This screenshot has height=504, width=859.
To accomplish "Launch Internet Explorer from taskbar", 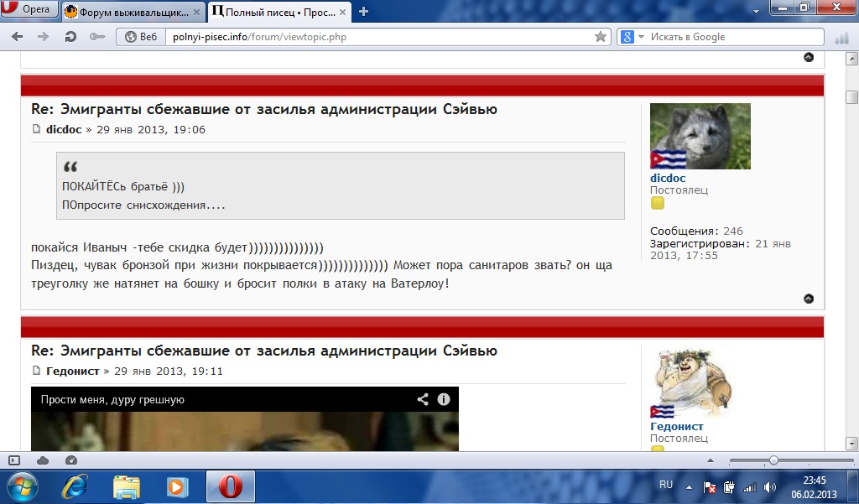I will click(x=75, y=486).
